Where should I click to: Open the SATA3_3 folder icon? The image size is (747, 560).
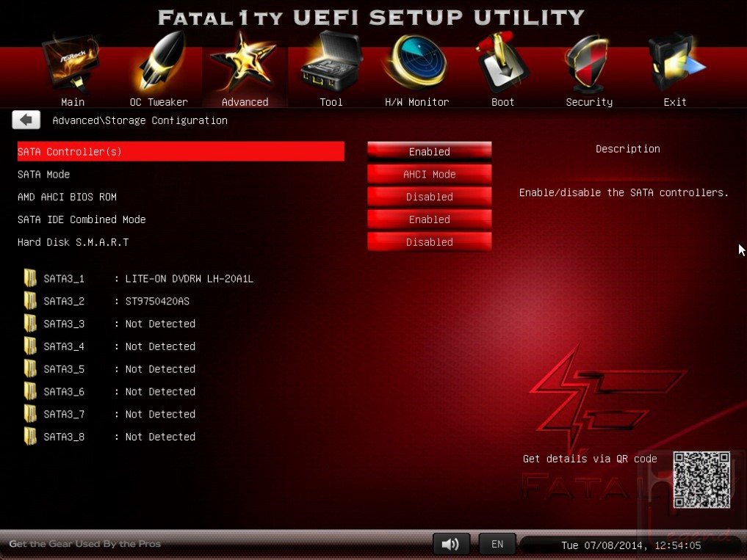(x=30, y=324)
